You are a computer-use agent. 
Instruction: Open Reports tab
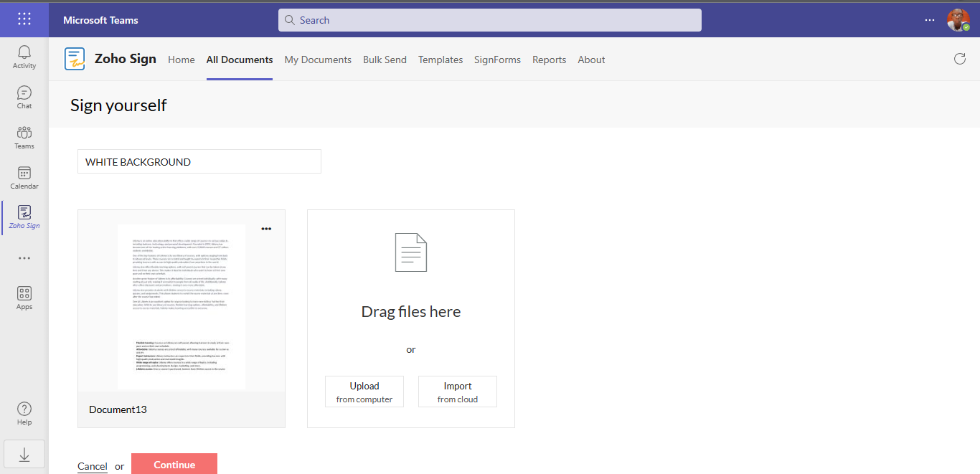[x=549, y=60]
